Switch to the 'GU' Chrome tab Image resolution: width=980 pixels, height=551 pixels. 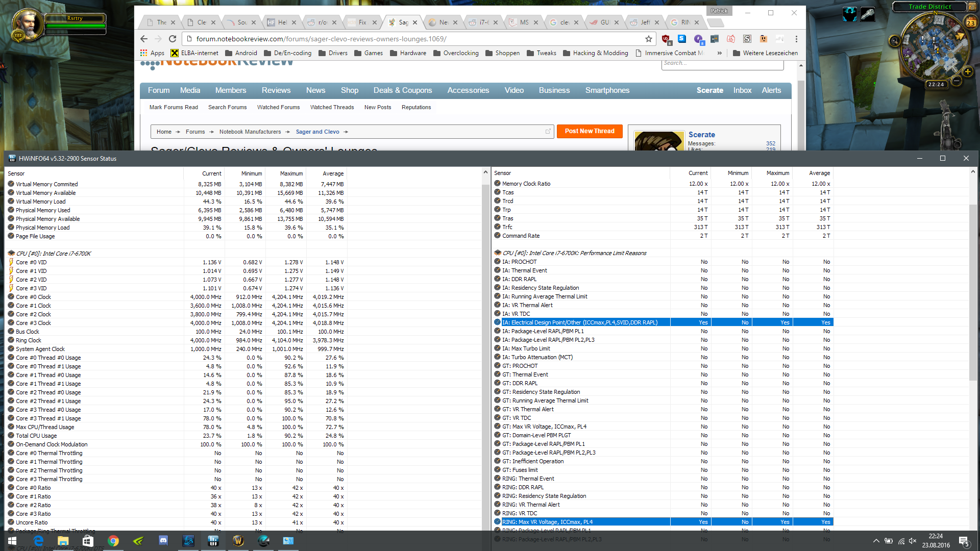(605, 22)
